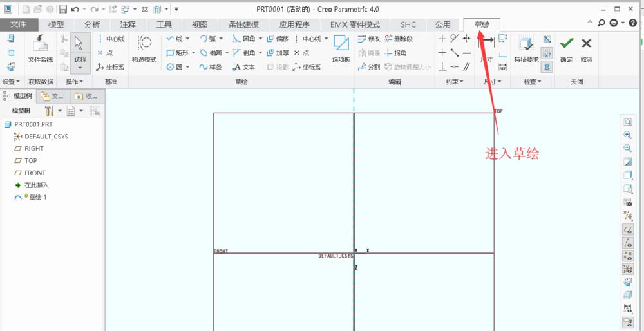Open the 选择 dropdown arrow

80,68
